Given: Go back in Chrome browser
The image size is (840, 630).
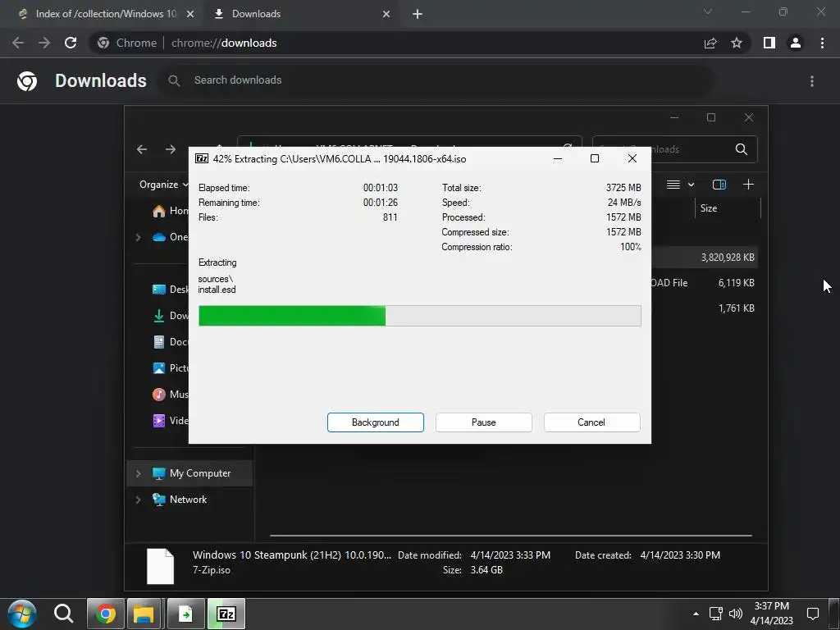Looking at the screenshot, I should (18, 43).
